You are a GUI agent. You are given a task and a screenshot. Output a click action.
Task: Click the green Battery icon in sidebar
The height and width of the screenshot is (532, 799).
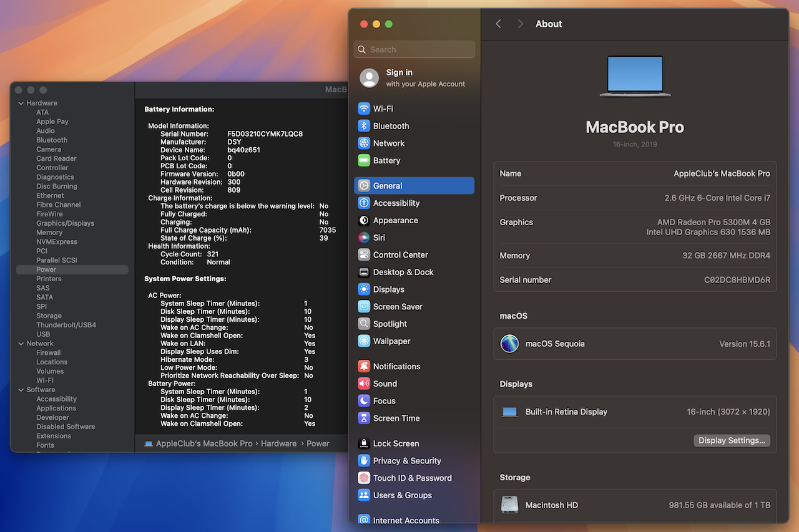click(x=364, y=160)
